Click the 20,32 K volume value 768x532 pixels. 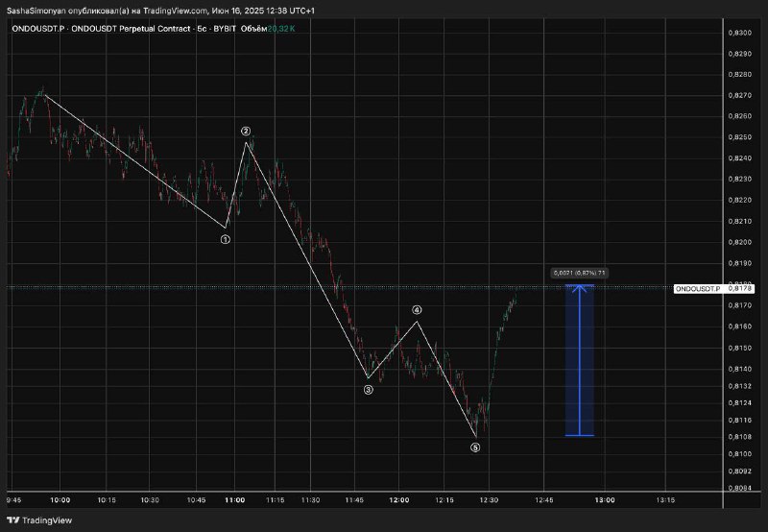[281, 29]
